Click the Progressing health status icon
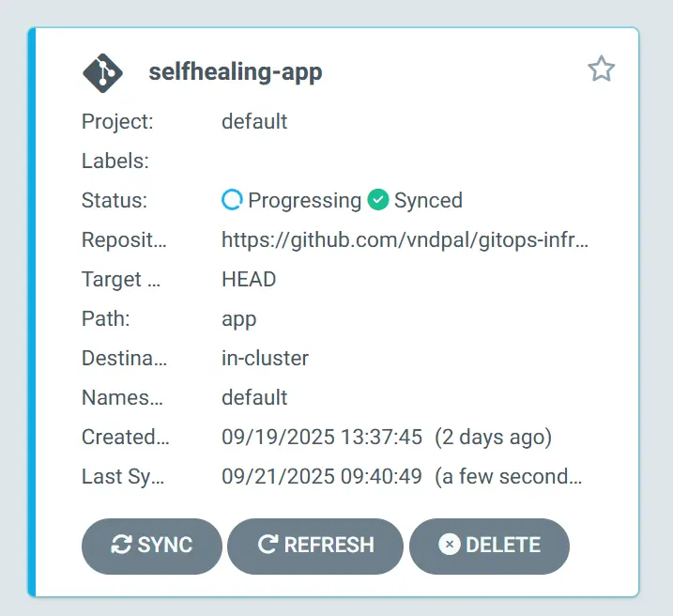673x616 pixels. 232,200
